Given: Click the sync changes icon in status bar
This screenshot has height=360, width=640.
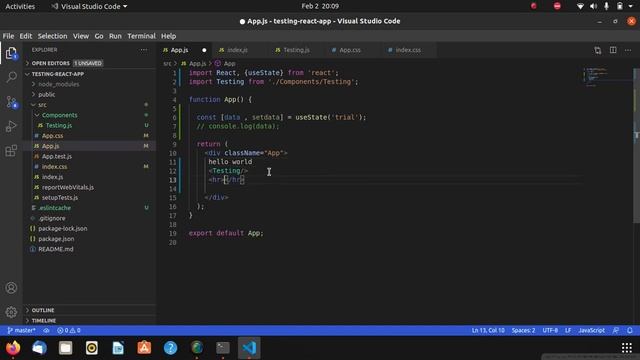Looking at the screenshot, I should (x=46, y=330).
